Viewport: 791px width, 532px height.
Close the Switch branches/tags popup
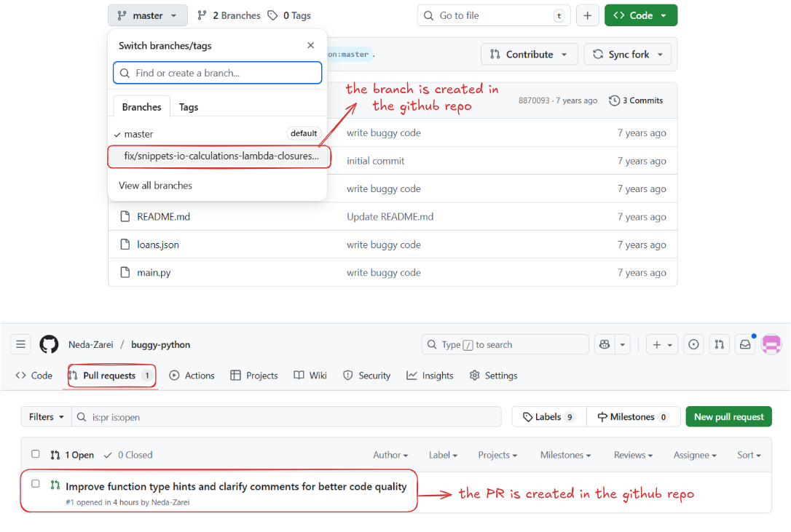(311, 45)
